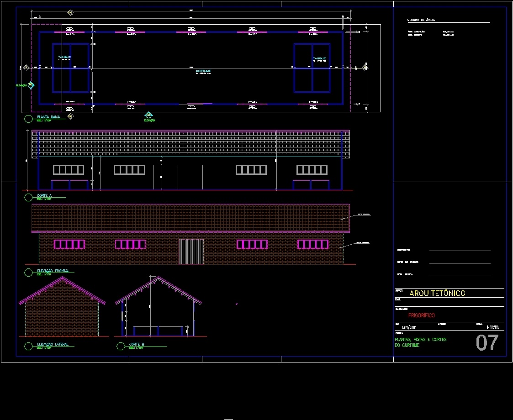Click the ARQUITETÔNICO project title
513x420 pixels.
(x=437, y=293)
